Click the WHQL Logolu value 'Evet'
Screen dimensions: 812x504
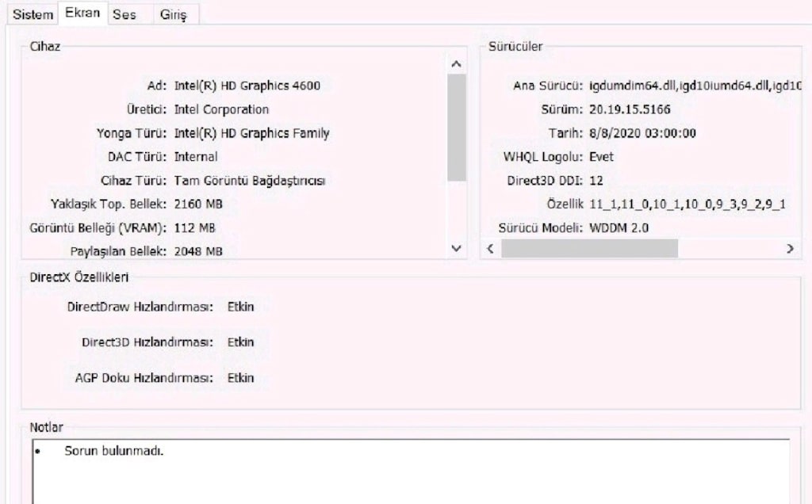click(601, 157)
